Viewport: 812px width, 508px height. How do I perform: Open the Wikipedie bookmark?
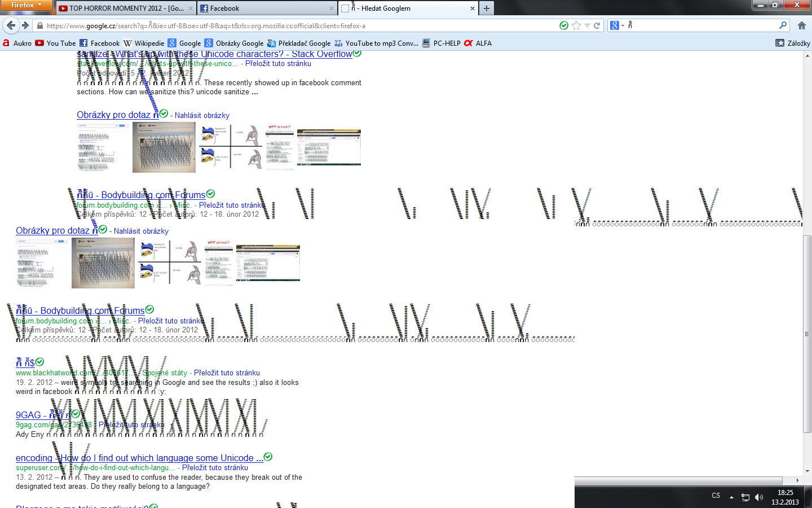coord(144,43)
